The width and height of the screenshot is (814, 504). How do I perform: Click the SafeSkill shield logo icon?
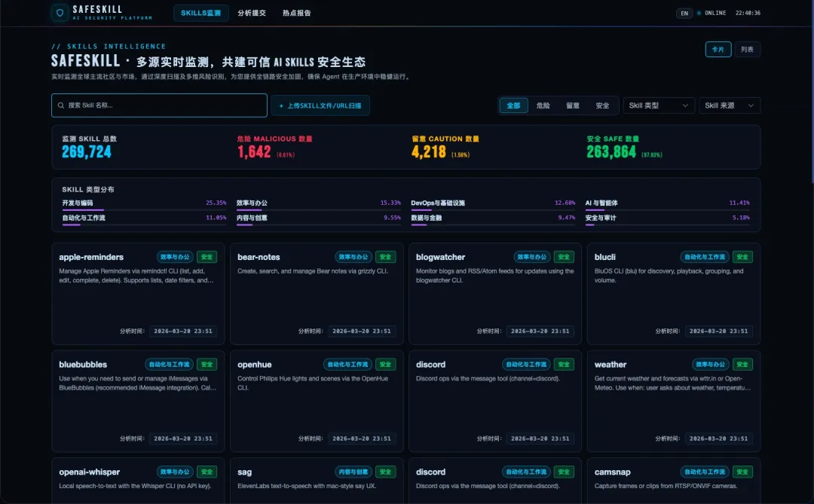pos(60,13)
